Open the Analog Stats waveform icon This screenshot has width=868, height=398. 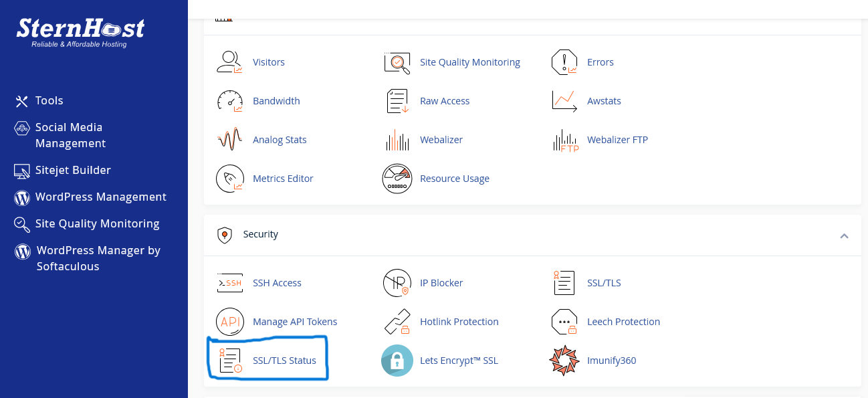(x=229, y=140)
